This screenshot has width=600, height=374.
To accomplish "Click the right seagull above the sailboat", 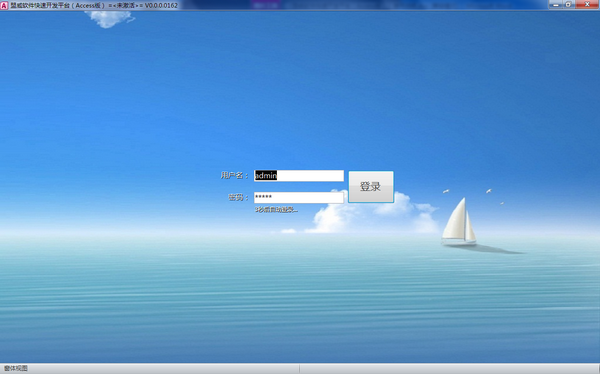I will click(x=489, y=191).
